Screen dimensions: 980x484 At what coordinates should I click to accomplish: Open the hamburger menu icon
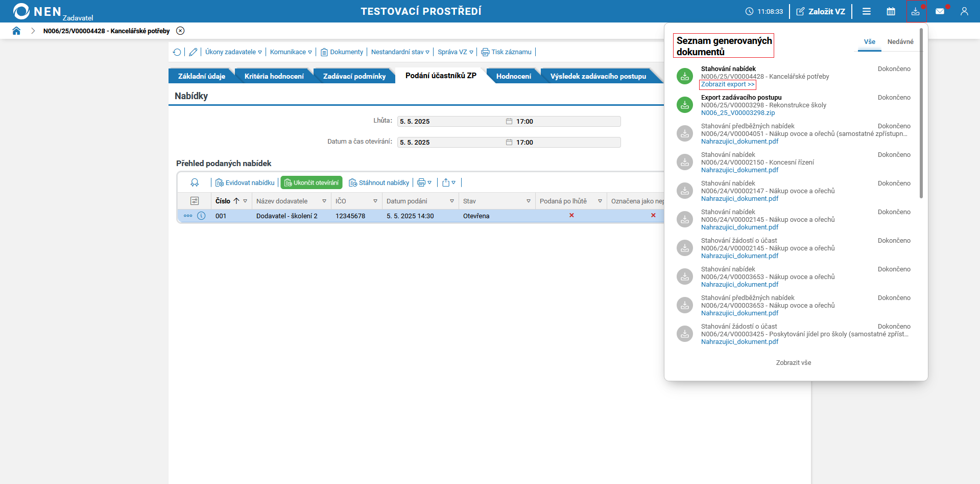[x=867, y=11]
